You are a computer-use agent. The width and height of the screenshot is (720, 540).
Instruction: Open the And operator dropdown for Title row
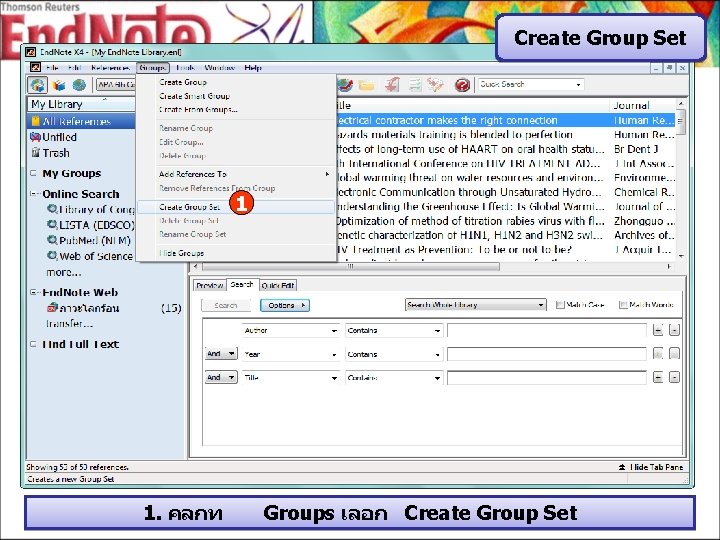(221, 377)
